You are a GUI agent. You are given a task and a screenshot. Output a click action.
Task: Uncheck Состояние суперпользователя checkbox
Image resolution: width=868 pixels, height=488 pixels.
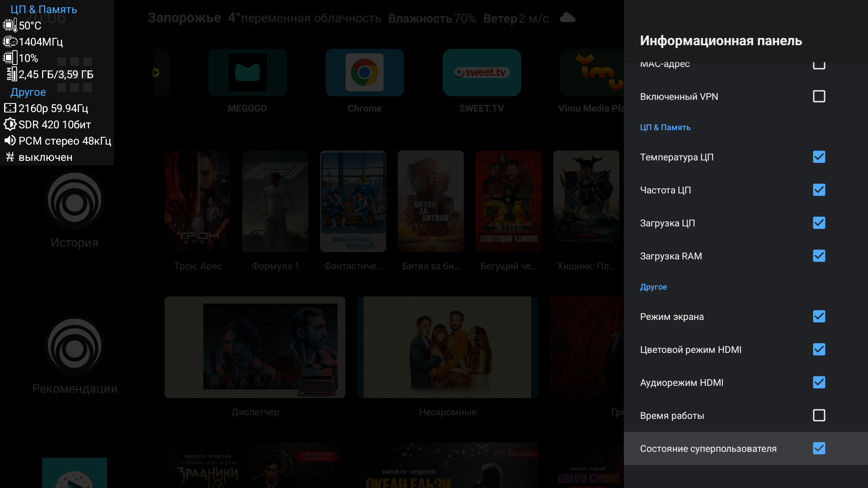(x=819, y=449)
